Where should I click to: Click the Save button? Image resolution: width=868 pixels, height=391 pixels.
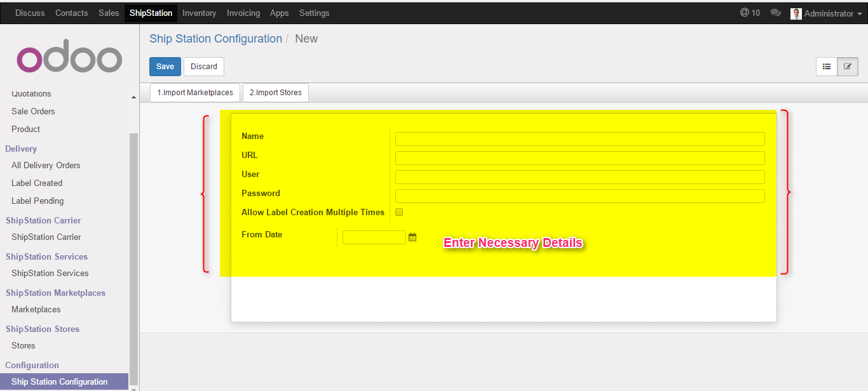coord(165,67)
